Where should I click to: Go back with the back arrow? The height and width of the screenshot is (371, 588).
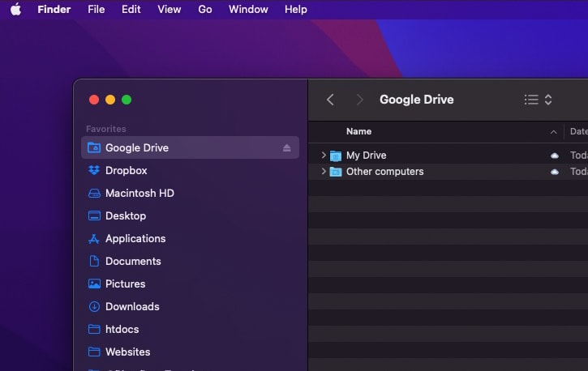tap(330, 100)
